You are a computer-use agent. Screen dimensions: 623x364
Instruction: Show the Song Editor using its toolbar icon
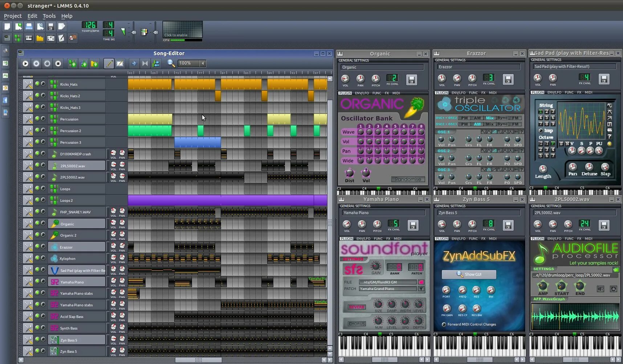[7, 38]
